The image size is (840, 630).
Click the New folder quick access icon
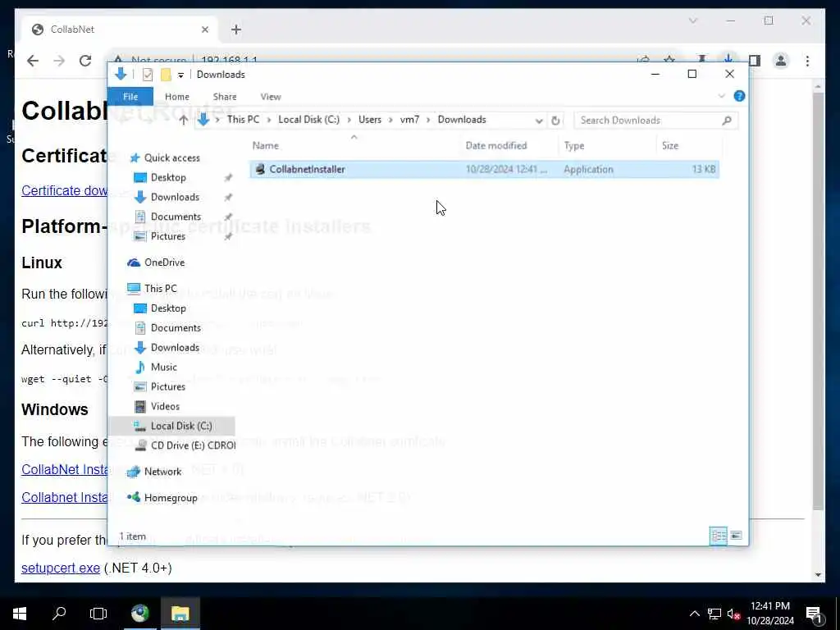[x=166, y=75]
